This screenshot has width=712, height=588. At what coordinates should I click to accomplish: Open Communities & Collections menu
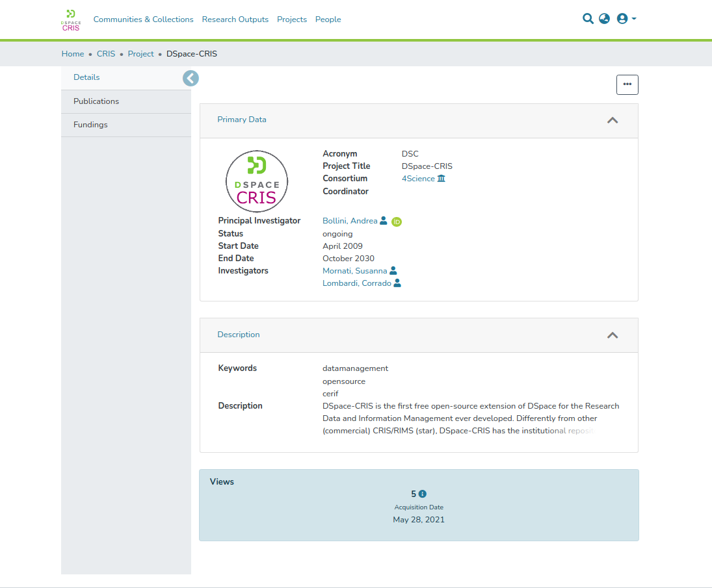point(143,19)
